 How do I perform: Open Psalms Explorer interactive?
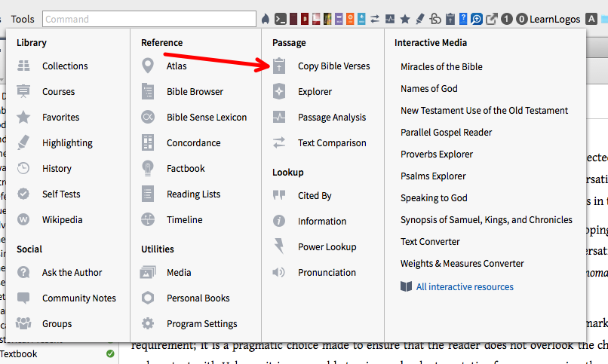(433, 176)
